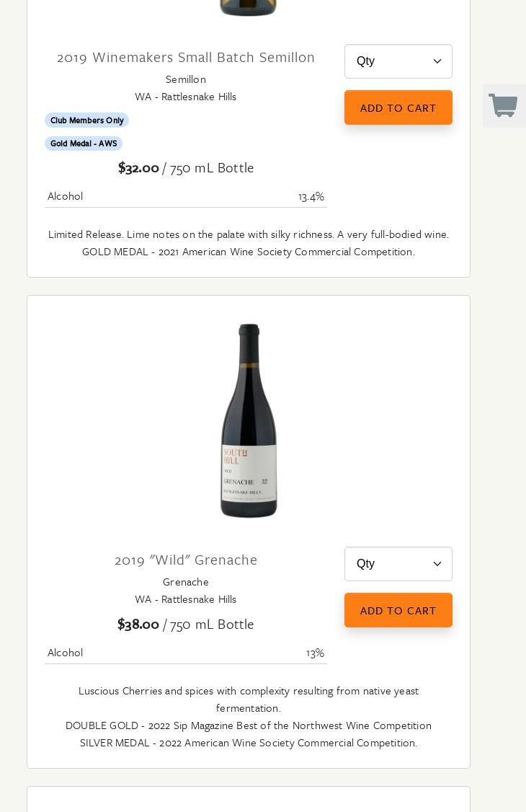Open the 2019 "Wild" Grenache title link
This screenshot has width=526, height=812.
coord(186,560)
